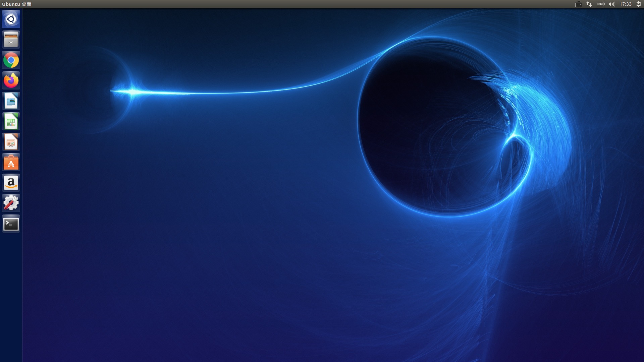Click the 17:33 clock to show the calendar
Screen dimensions: 644x362
tap(626, 4)
